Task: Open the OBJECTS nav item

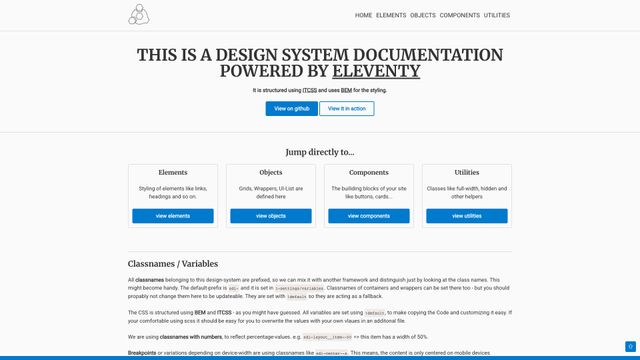Action: click(423, 15)
